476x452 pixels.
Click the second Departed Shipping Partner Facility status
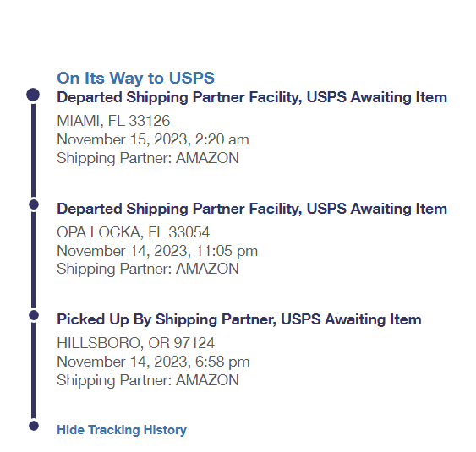coord(252,209)
